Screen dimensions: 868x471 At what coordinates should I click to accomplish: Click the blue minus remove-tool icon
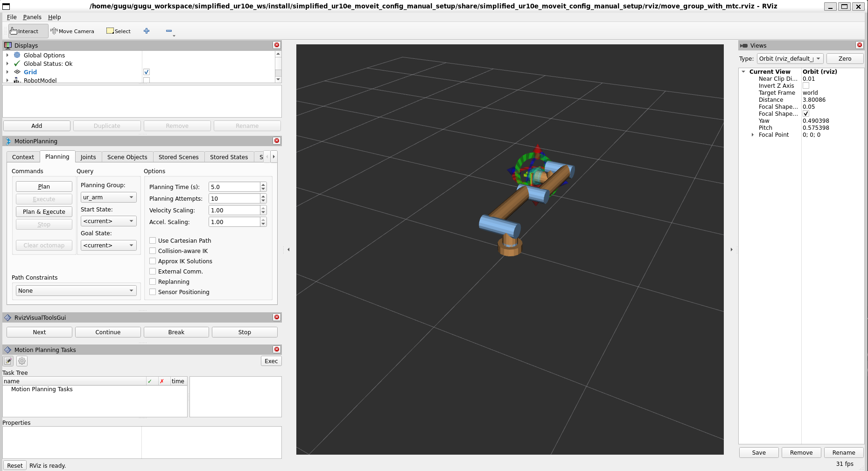point(169,31)
